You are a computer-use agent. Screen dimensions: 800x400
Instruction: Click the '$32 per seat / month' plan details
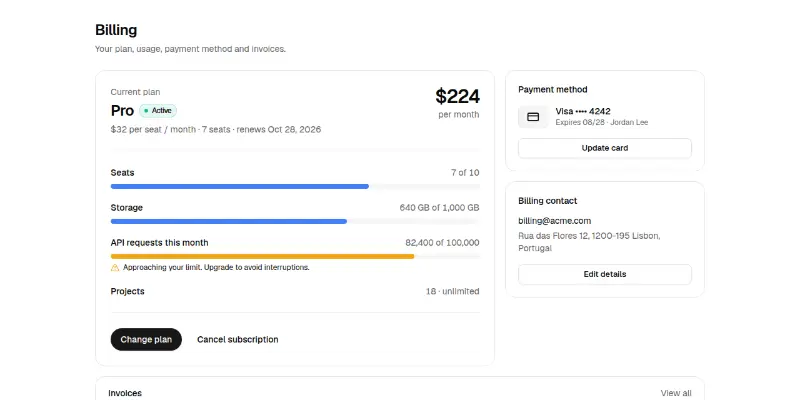coord(216,130)
